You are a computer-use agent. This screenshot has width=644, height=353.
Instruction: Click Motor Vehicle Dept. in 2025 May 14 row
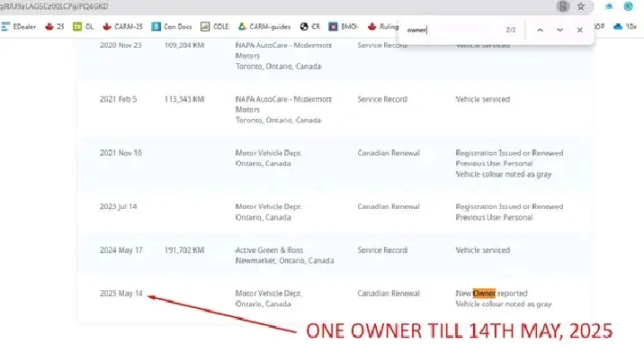click(268, 294)
